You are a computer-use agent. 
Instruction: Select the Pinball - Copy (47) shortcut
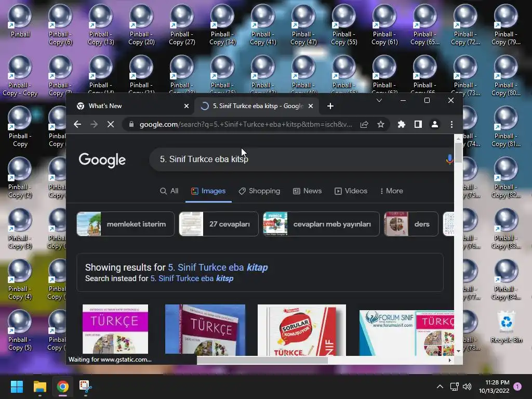[x=303, y=25]
